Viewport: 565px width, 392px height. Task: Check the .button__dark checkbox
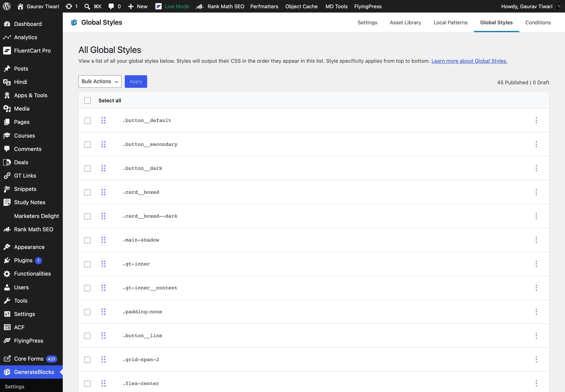[88, 168]
